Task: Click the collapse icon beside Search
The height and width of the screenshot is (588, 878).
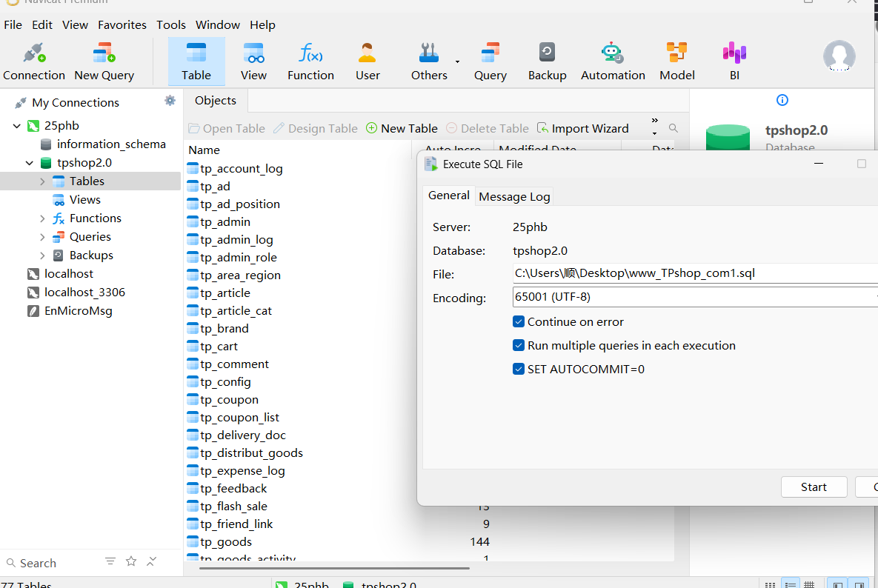Action: coord(152,561)
